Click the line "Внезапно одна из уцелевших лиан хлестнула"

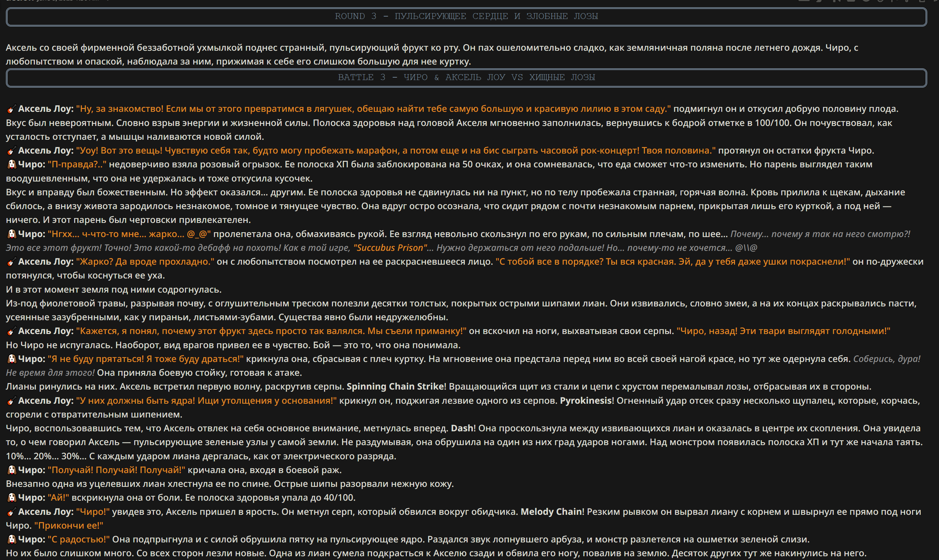pos(229,484)
